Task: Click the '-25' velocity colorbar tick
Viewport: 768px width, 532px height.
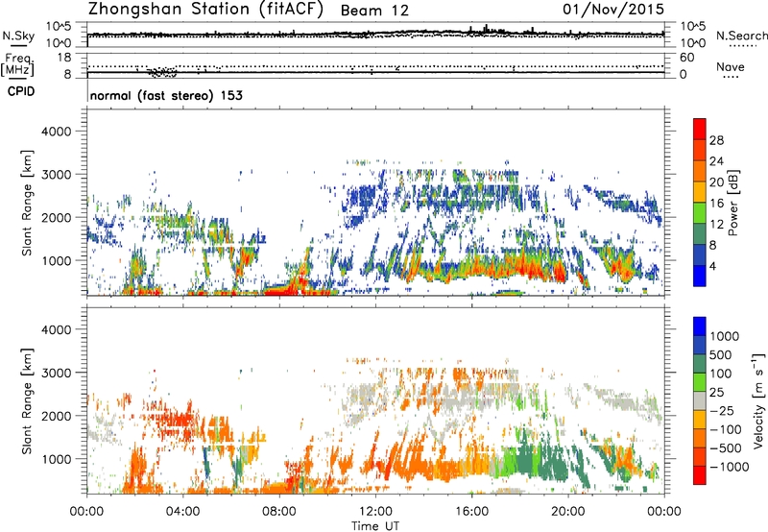Action: coord(721,410)
